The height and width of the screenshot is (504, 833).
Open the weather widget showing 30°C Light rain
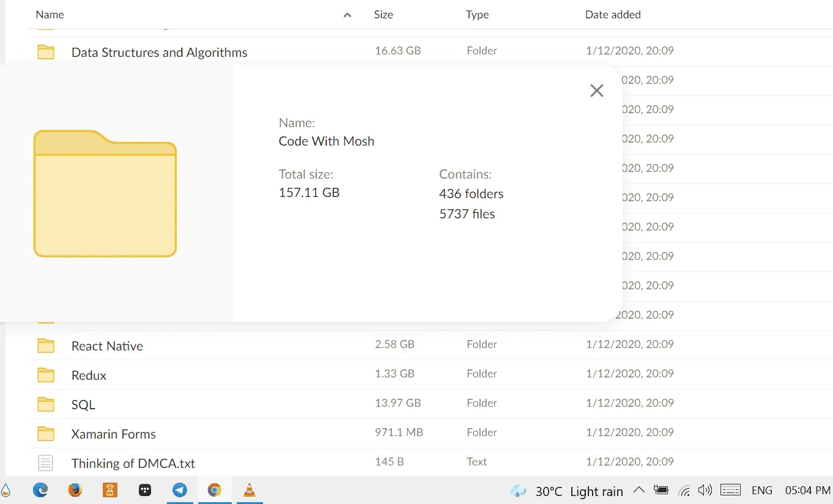coord(566,491)
